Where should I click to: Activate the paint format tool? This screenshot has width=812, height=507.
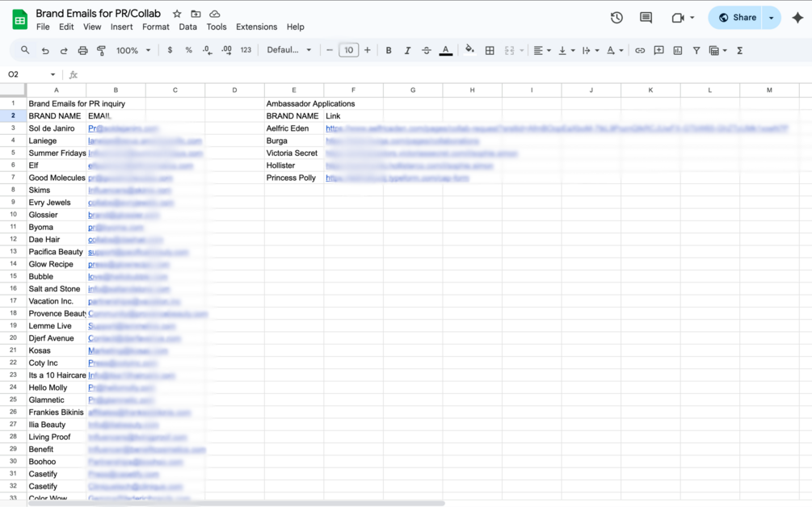pyautogui.click(x=102, y=50)
